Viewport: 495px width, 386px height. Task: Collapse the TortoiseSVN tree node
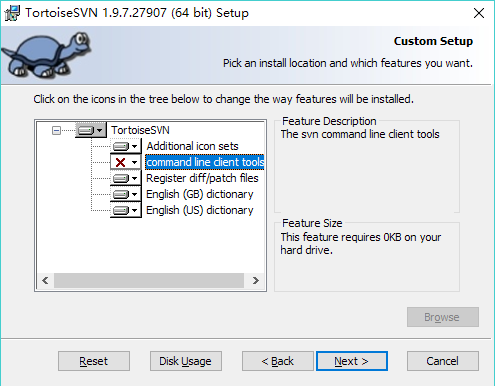tap(57, 130)
